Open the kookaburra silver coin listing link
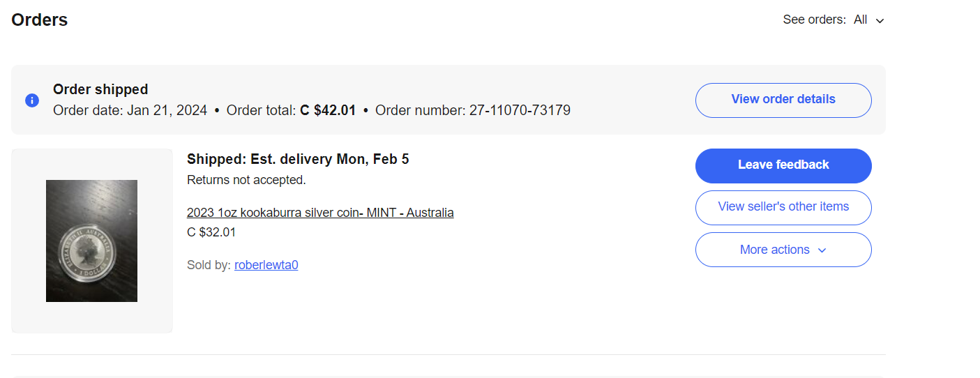 click(x=320, y=213)
